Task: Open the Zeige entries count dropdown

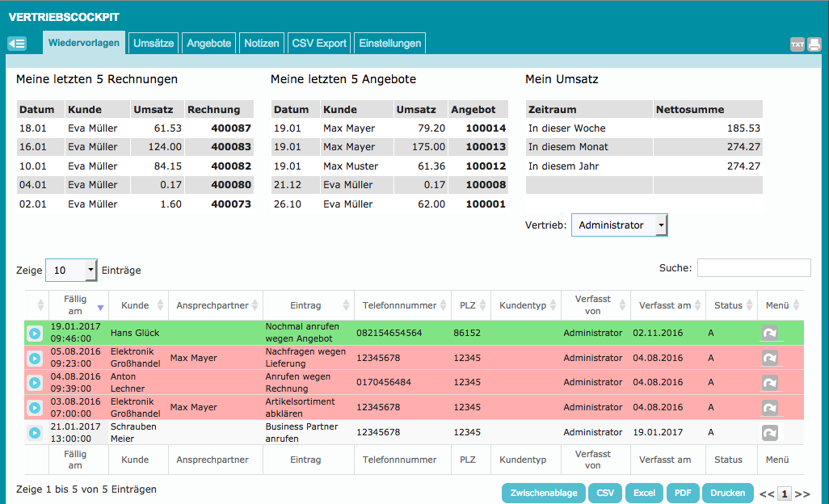Action: [71, 271]
